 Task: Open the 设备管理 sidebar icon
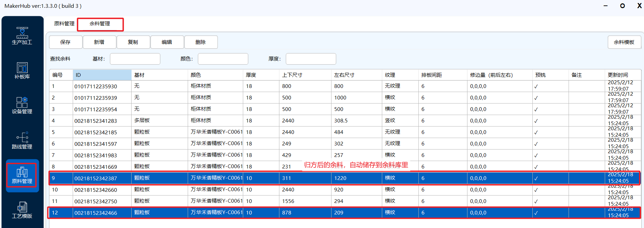22,105
